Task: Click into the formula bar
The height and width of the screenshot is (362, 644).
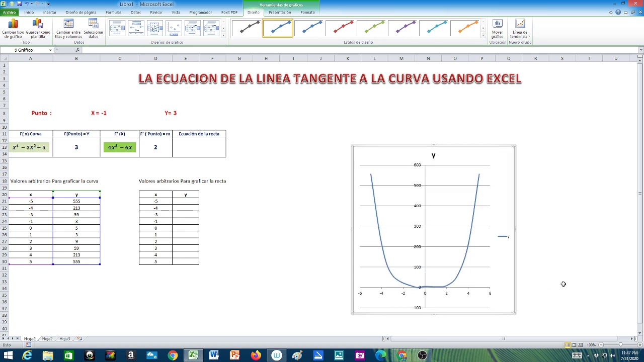Action: click(x=360, y=50)
